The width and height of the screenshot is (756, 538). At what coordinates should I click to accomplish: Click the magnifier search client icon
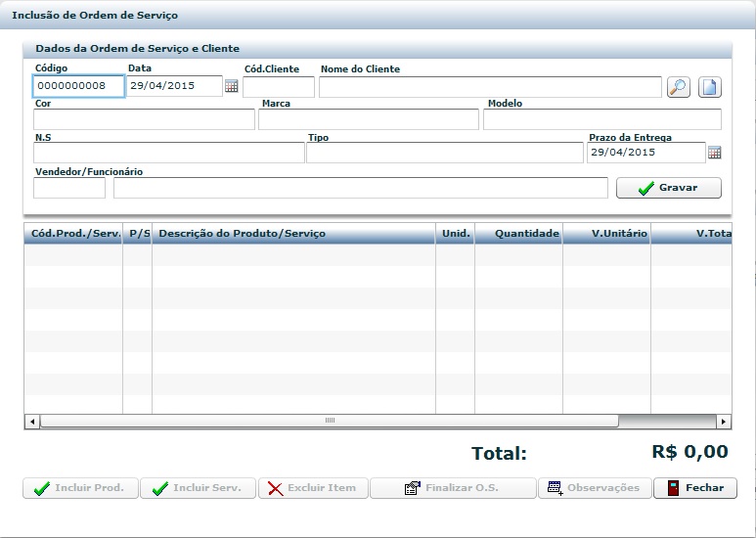[x=678, y=87]
